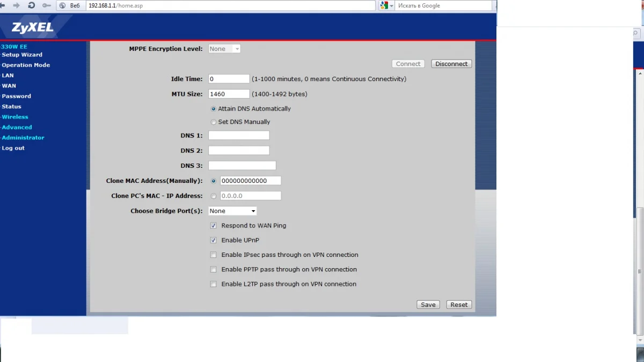Focus the Google search field
This screenshot has width=644, height=362.
coord(444,5)
